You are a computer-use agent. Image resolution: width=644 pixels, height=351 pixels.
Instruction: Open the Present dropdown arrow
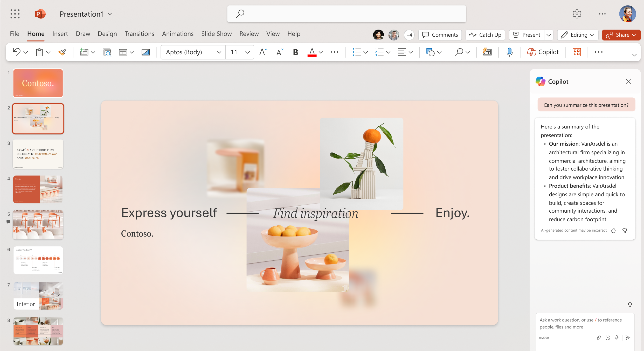point(549,35)
